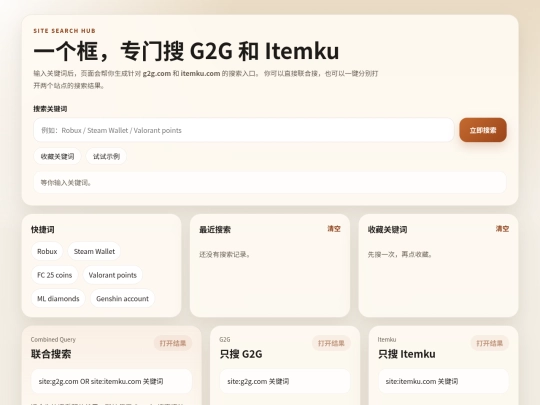Choose the Valorant points quick keyword
The height and width of the screenshot is (405, 540).
(x=113, y=275)
